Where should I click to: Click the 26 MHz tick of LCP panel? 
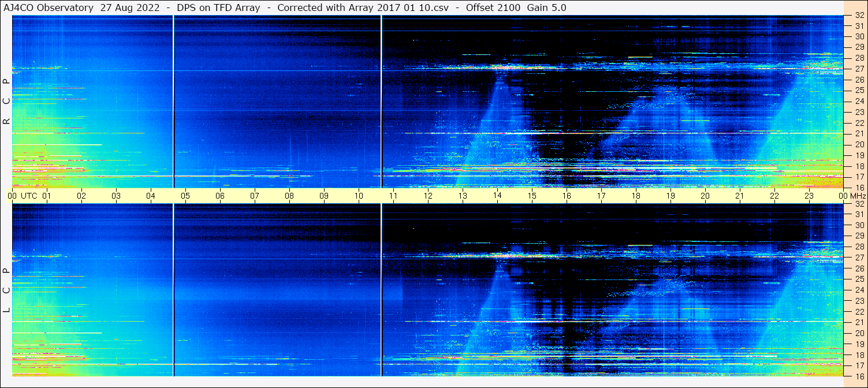pos(859,268)
